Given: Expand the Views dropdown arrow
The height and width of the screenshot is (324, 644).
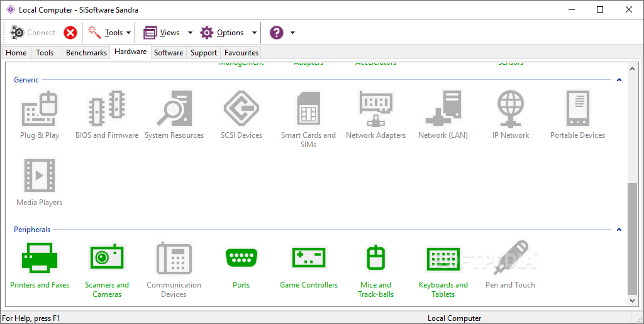Looking at the screenshot, I should coord(190,33).
